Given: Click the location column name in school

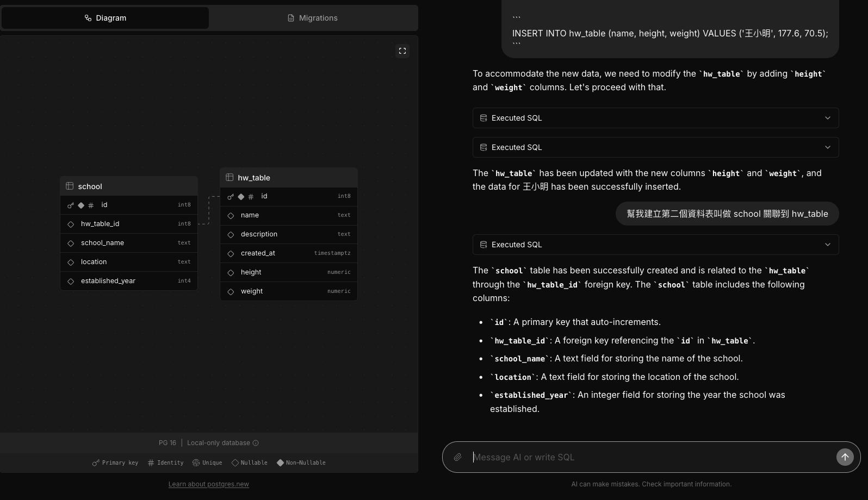Looking at the screenshot, I should tap(94, 262).
